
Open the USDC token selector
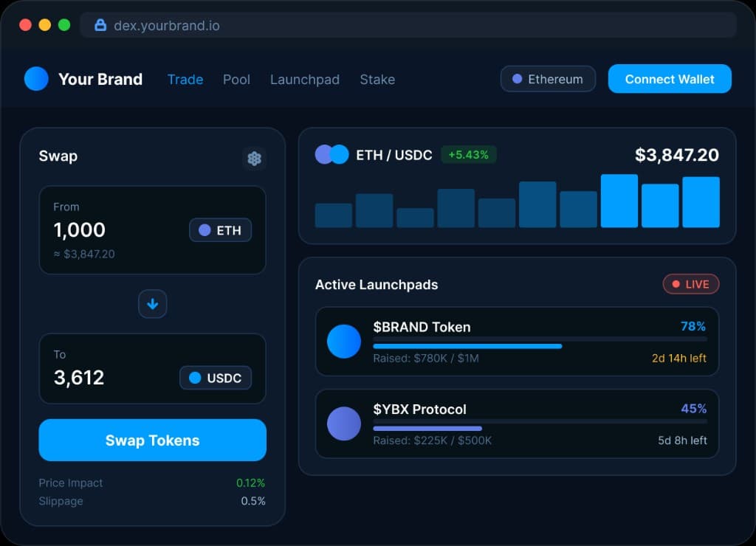pos(216,378)
